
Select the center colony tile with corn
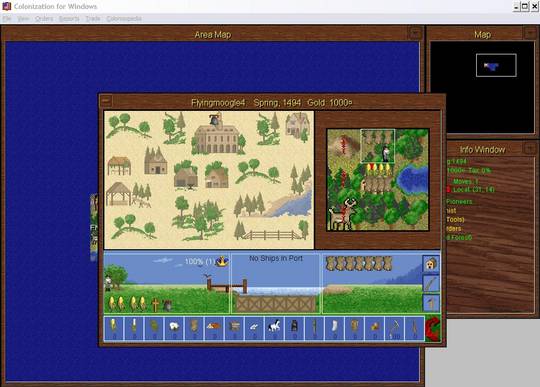coord(378,180)
